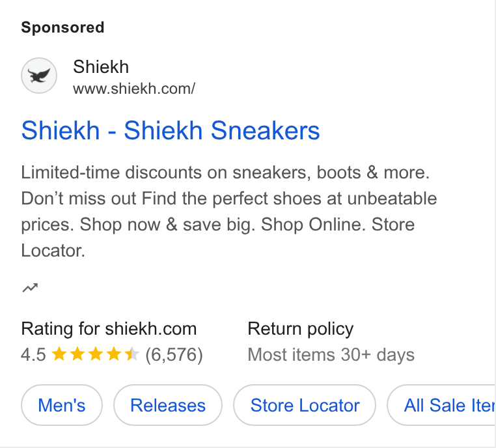Click the first gold rating star
The height and width of the screenshot is (448, 496).
tap(59, 354)
